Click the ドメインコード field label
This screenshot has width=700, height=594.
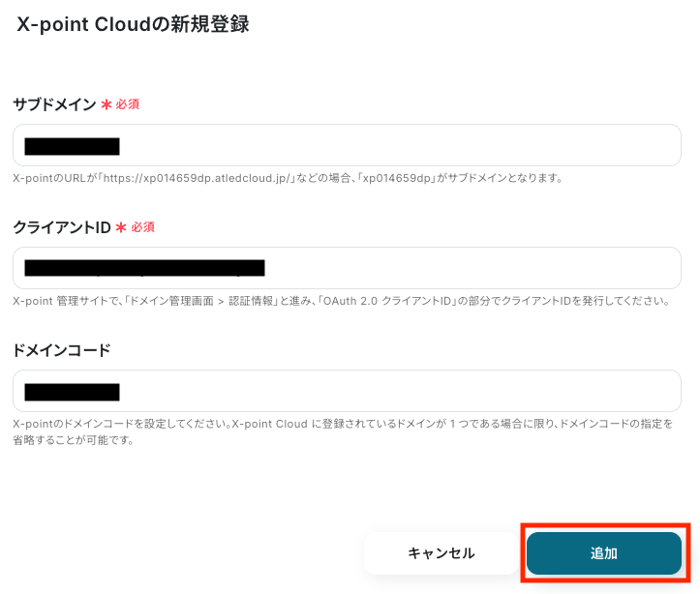[61, 350]
